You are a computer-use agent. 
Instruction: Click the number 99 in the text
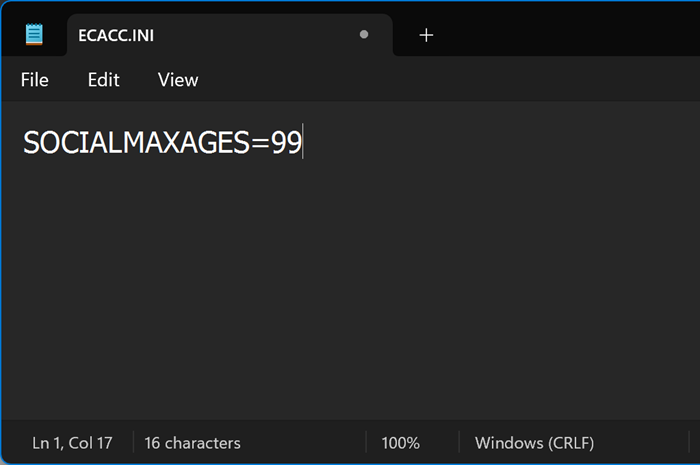[x=286, y=143]
